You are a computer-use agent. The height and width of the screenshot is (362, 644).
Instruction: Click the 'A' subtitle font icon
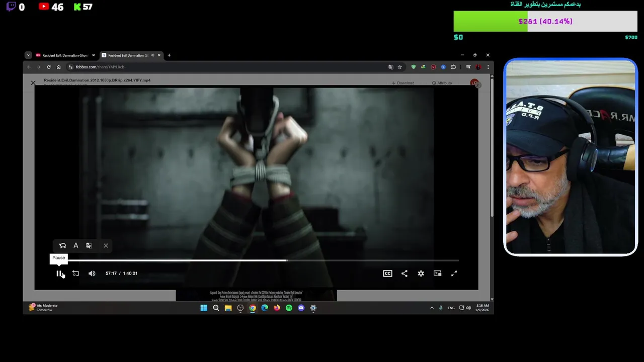coord(76,245)
